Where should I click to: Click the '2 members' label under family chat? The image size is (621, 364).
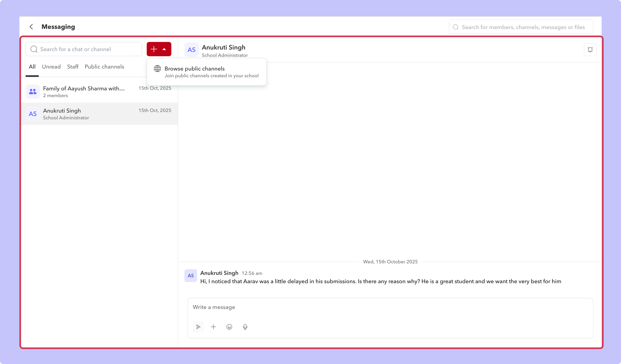coord(55,96)
